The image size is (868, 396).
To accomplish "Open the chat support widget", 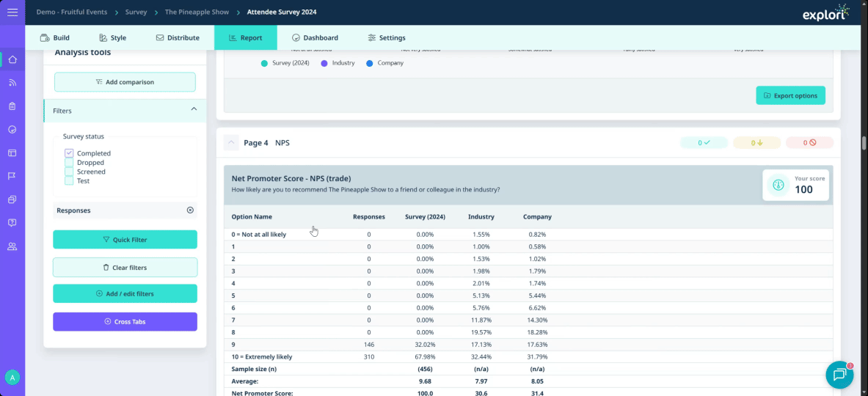I will tap(839, 375).
